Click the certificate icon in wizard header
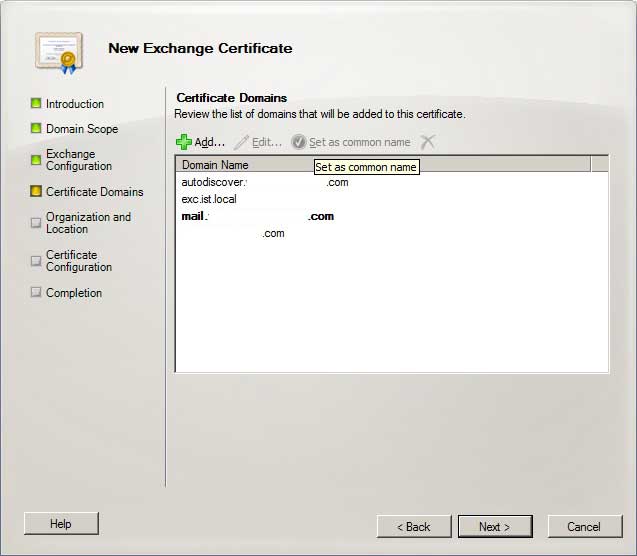 (56, 52)
